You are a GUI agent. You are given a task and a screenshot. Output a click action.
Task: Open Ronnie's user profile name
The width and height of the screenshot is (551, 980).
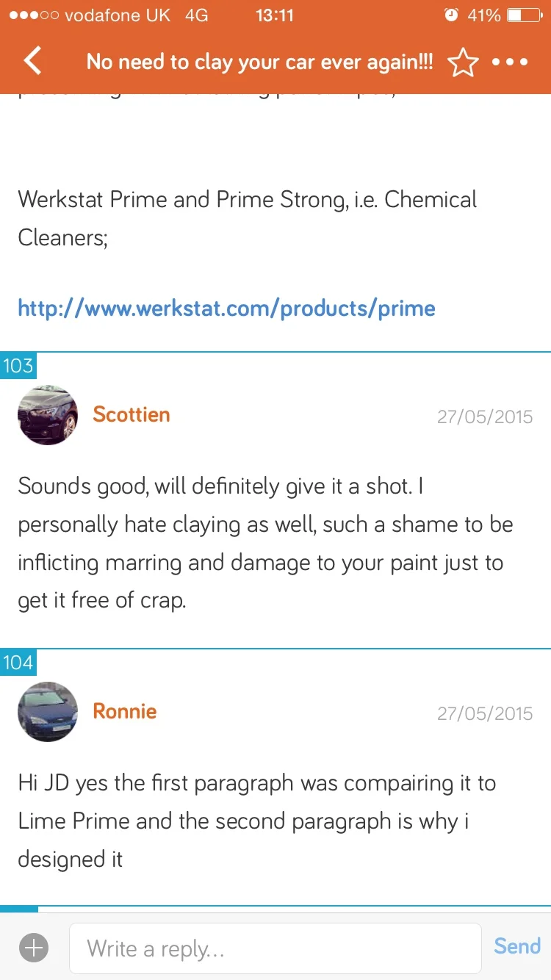125,711
